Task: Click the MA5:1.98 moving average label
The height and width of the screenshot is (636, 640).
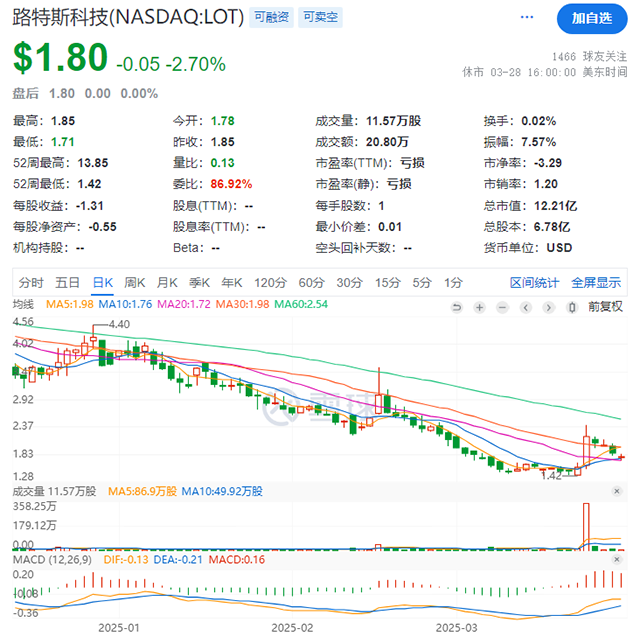Action: (x=69, y=305)
